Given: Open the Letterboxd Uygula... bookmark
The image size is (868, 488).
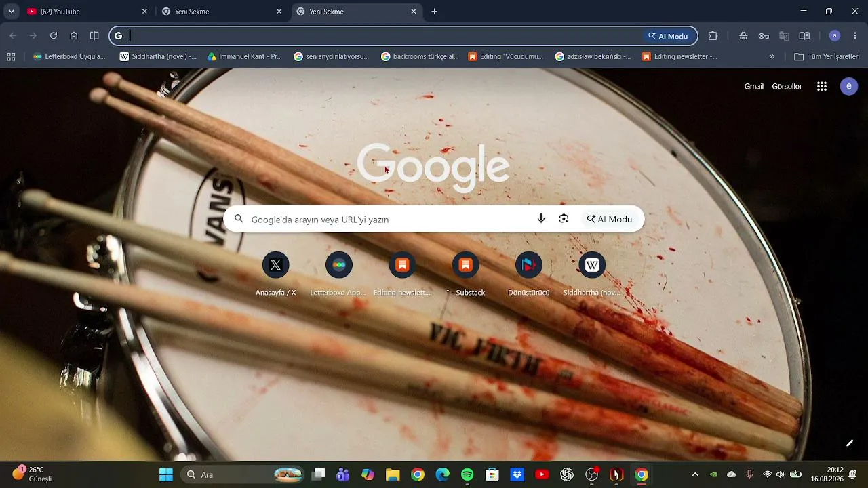Looking at the screenshot, I should pos(69,57).
